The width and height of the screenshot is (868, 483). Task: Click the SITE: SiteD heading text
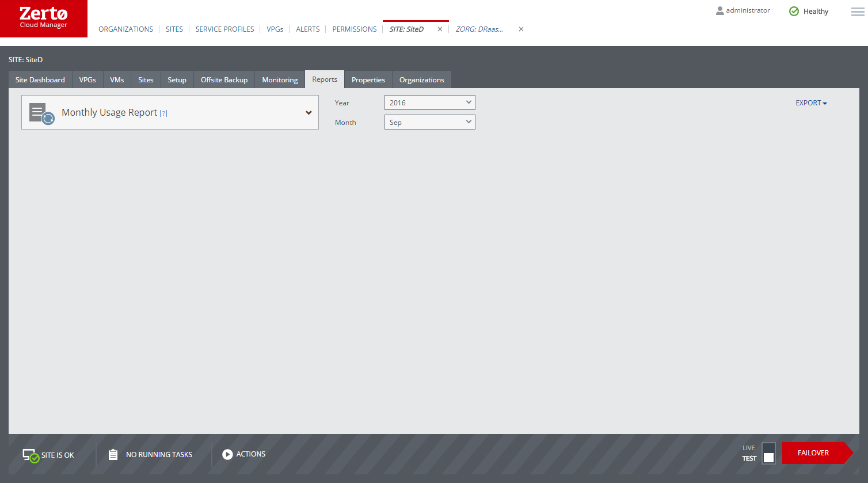coord(25,59)
